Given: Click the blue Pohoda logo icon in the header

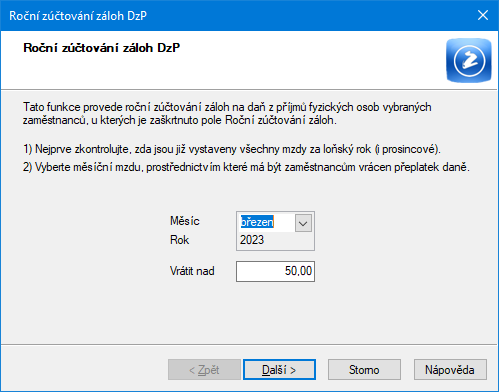Looking at the screenshot, I should click(x=469, y=60).
